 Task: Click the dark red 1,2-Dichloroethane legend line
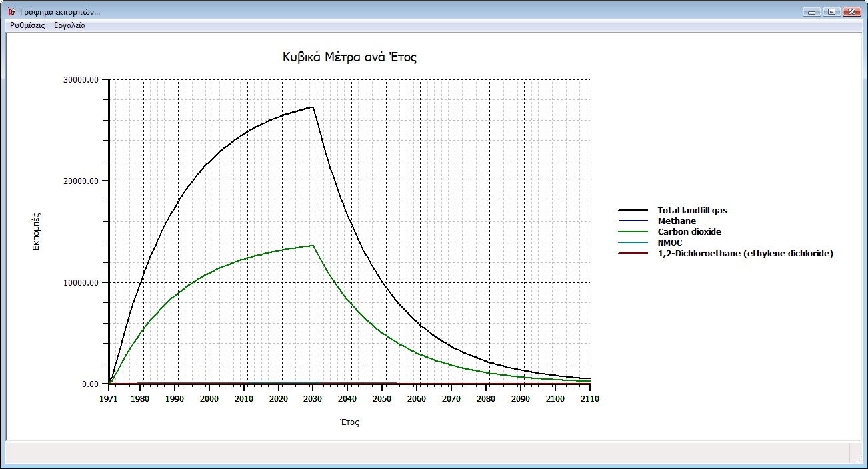[633, 254]
